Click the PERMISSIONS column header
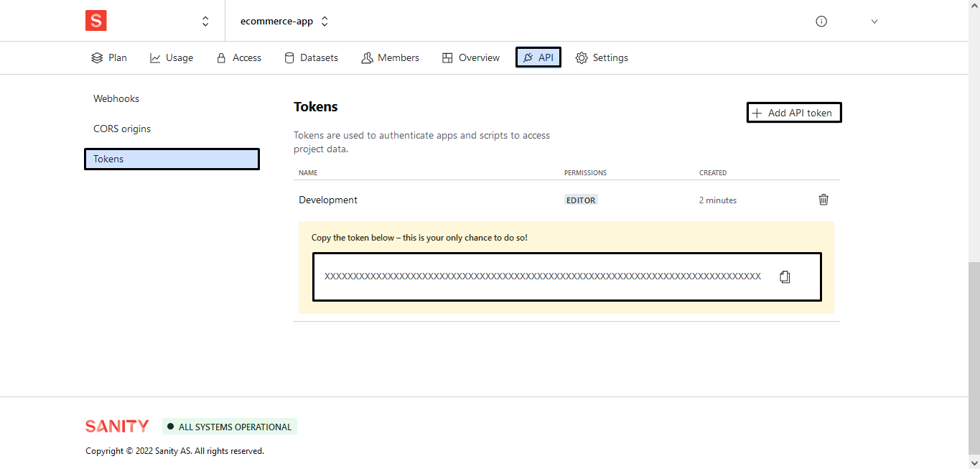This screenshot has width=980, height=469. (x=585, y=173)
